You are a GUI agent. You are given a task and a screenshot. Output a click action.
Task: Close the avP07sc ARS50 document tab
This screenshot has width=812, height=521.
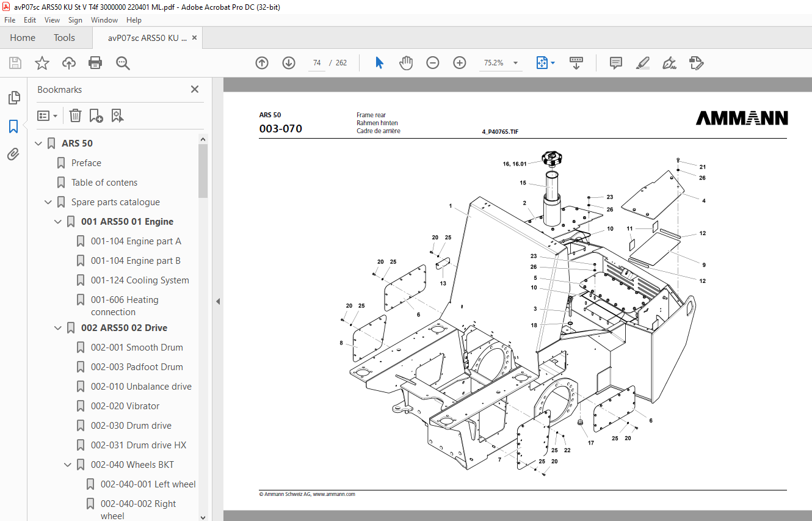(x=195, y=38)
